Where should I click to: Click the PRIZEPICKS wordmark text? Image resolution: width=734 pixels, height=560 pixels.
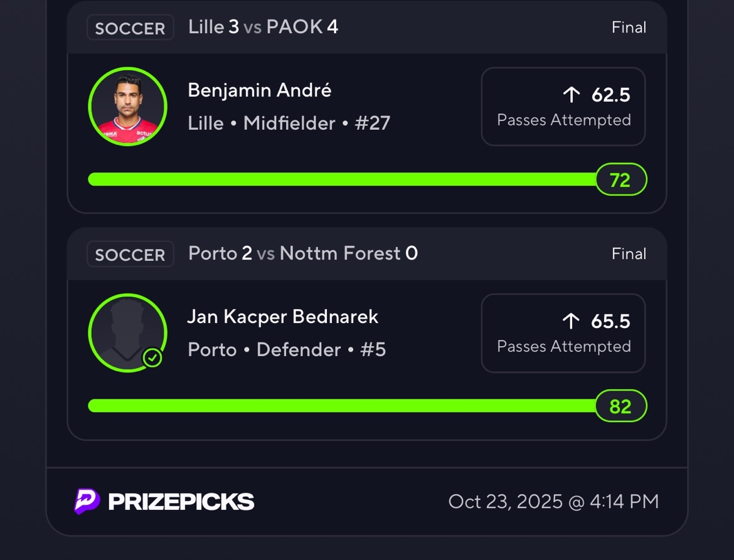(x=181, y=502)
